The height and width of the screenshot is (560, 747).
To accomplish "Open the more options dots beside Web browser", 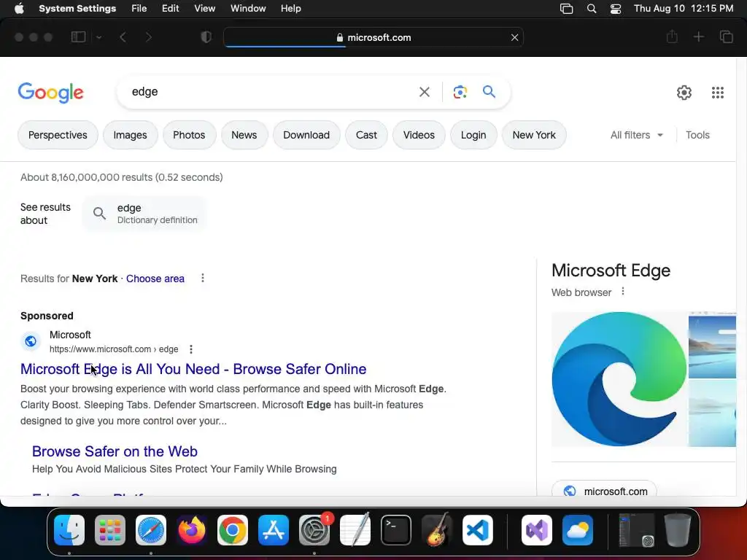I will (623, 292).
